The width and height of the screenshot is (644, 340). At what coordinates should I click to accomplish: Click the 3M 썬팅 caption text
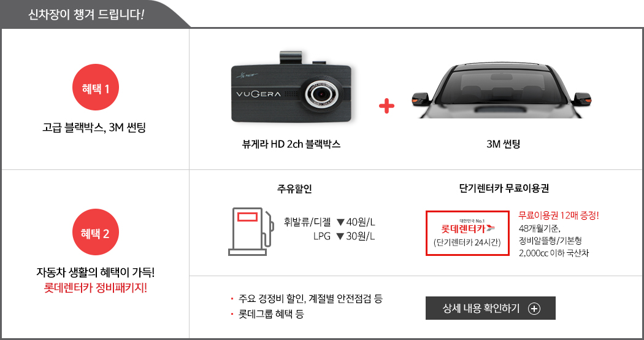point(503,144)
